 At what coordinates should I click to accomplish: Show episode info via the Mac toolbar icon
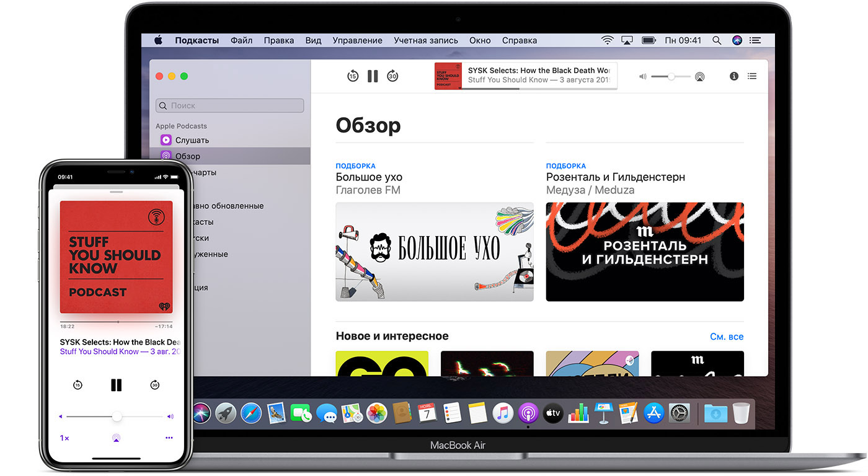734,76
